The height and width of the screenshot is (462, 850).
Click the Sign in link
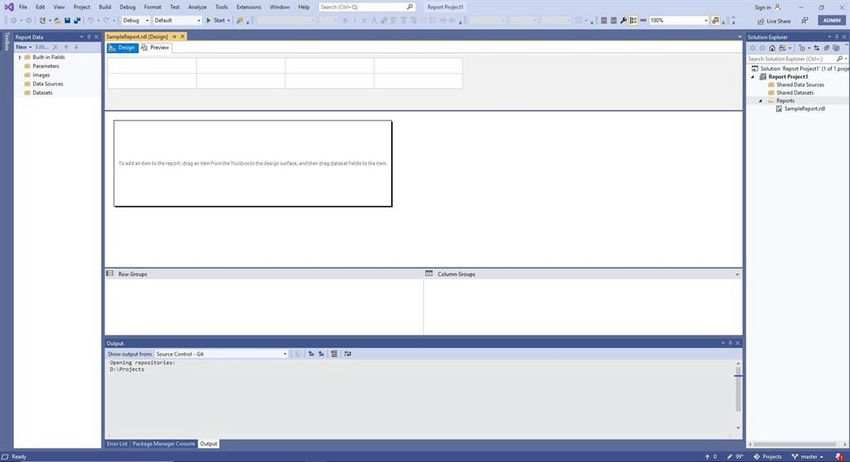tap(762, 7)
